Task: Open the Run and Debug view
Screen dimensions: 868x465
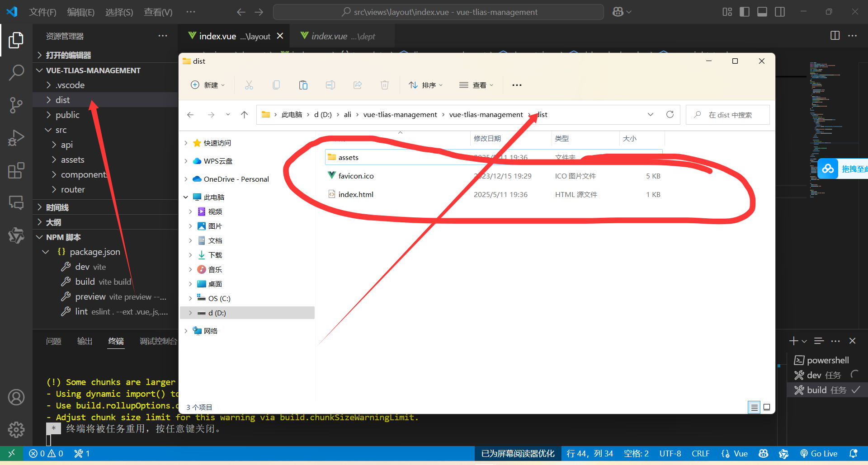Action: click(16, 138)
